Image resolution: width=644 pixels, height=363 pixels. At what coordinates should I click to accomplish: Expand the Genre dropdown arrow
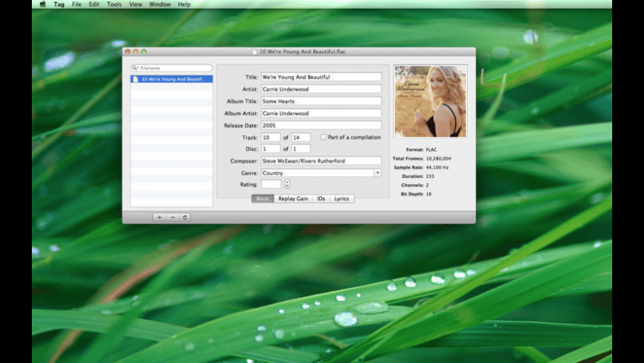click(x=378, y=173)
